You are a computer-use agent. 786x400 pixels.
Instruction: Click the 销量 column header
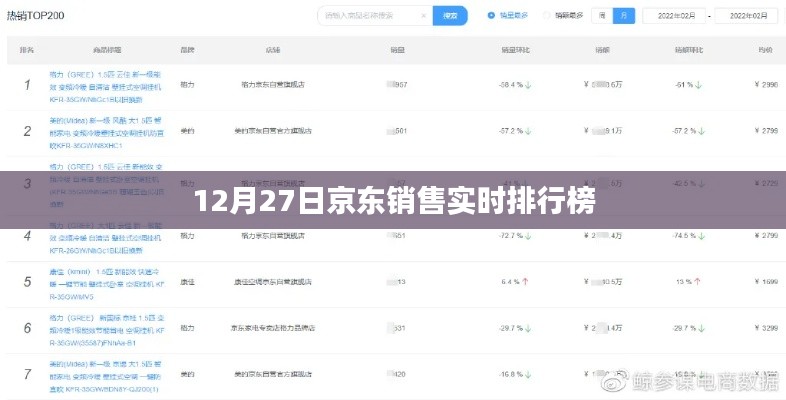(x=398, y=50)
